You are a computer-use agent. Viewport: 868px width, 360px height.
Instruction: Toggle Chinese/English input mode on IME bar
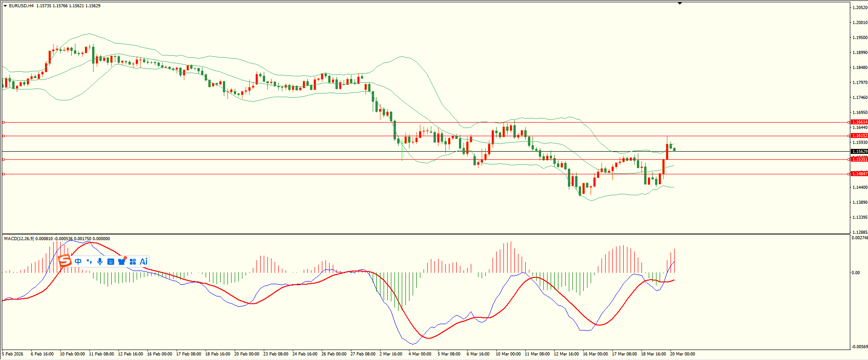tap(78, 261)
